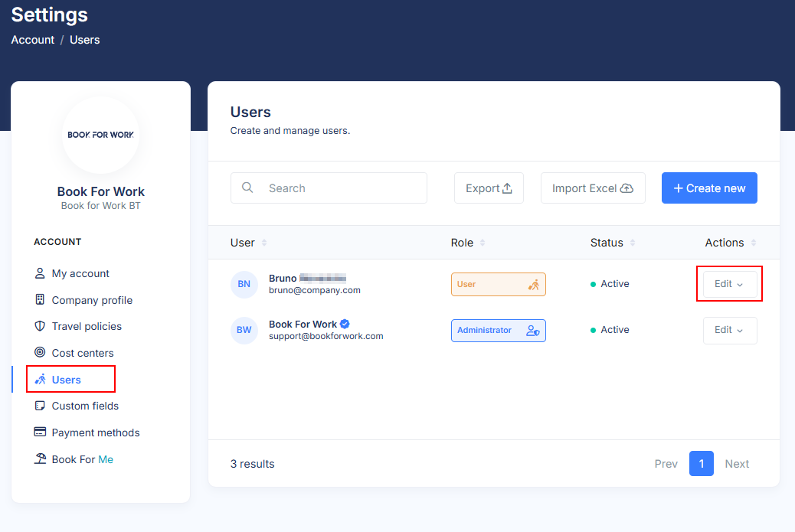
Task: Click the Travel policies shield icon
Action: pyautogui.click(x=40, y=326)
